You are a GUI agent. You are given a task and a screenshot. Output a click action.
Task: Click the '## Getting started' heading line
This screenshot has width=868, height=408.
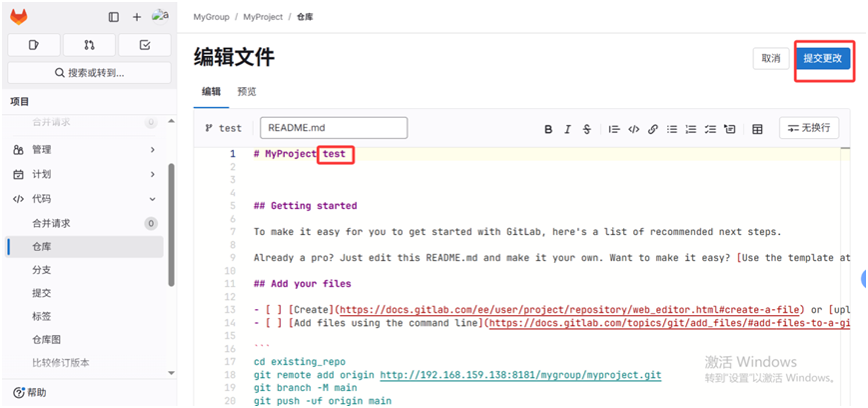coord(305,206)
